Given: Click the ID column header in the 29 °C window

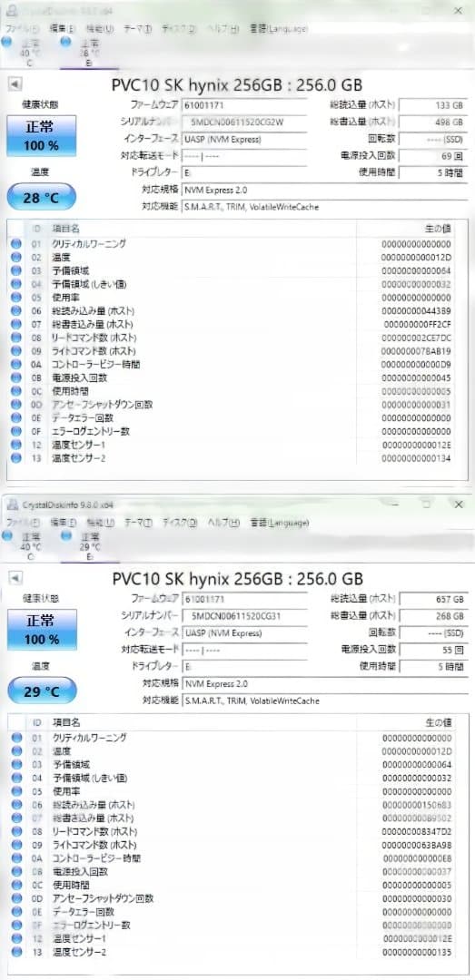Looking at the screenshot, I should pyautogui.click(x=36, y=722).
